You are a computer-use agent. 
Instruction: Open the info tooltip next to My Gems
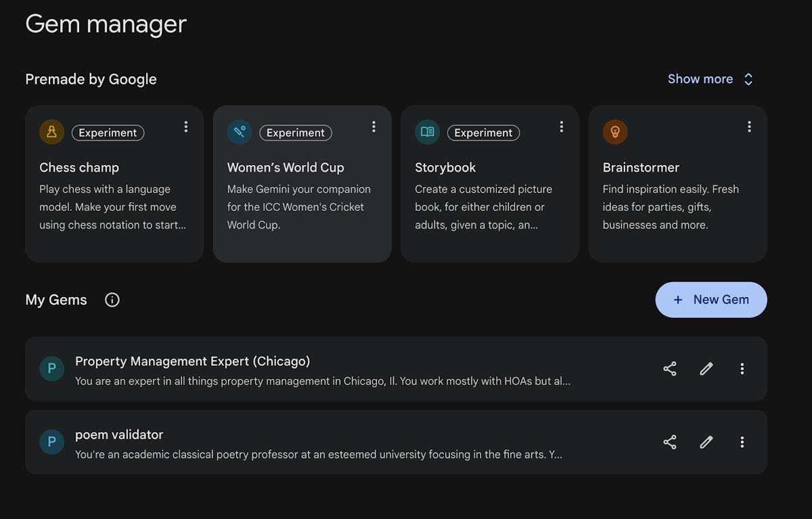click(x=112, y=299)
